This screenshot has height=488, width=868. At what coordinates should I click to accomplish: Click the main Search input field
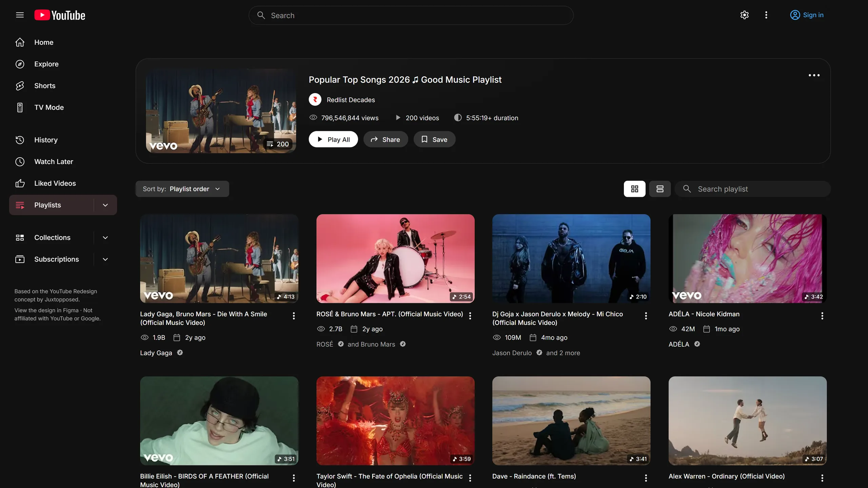pos(411,15)
